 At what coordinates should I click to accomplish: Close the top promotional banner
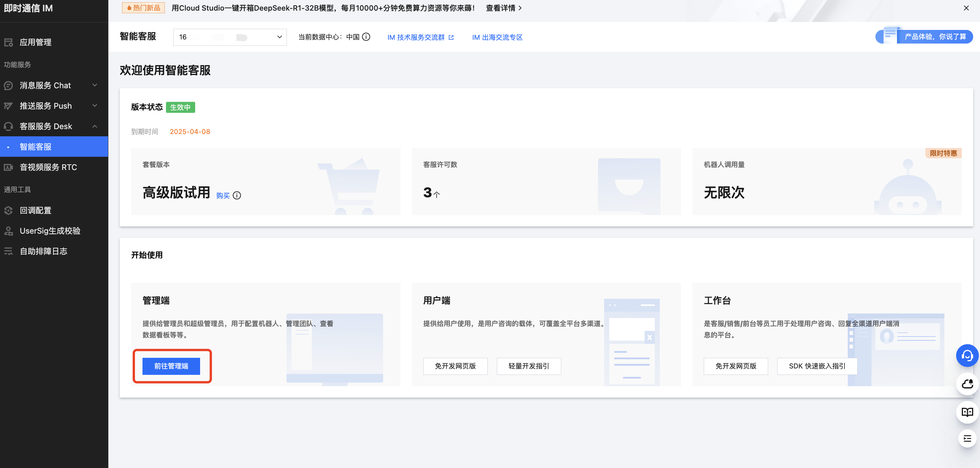click(966, 8)
